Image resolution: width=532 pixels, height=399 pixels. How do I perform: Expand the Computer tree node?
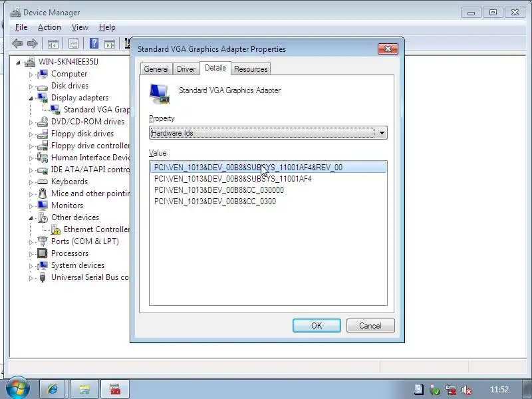pyautogui.click(x=31, y=74)
